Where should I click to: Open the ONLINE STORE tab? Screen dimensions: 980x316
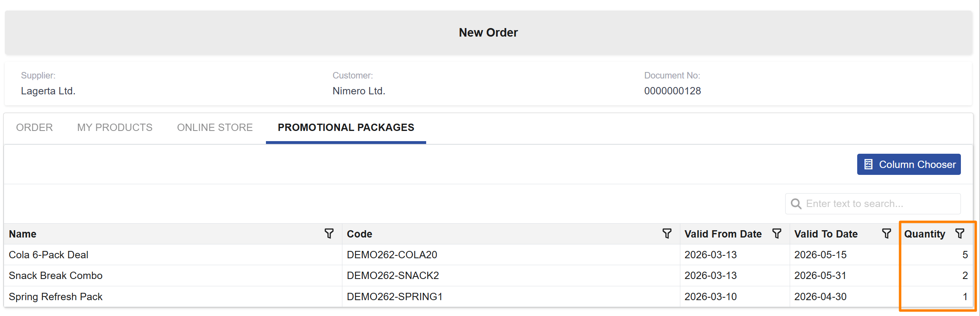point(215,128)
